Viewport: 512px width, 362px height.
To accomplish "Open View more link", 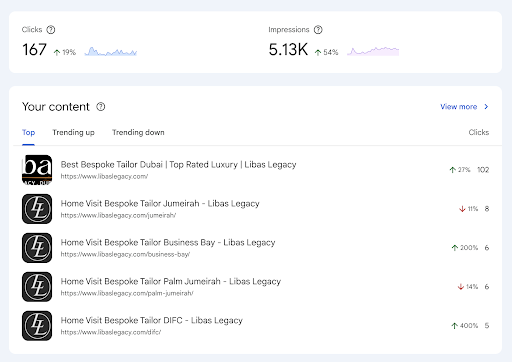I will click(x=459, y=107).
